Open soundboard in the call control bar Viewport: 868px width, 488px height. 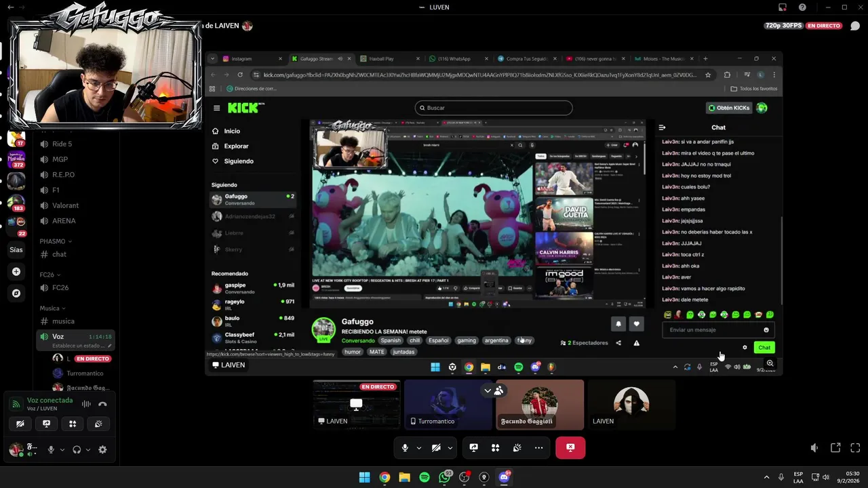pos(517,448)
